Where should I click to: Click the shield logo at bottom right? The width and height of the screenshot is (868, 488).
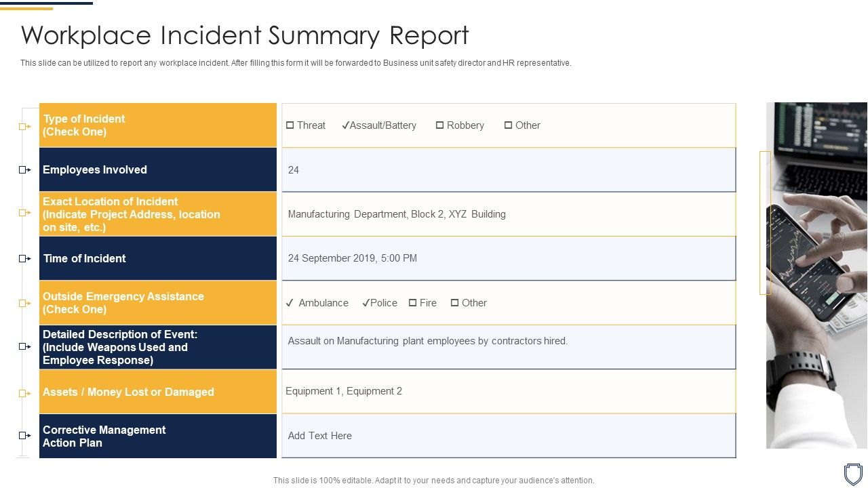[853, 472]
